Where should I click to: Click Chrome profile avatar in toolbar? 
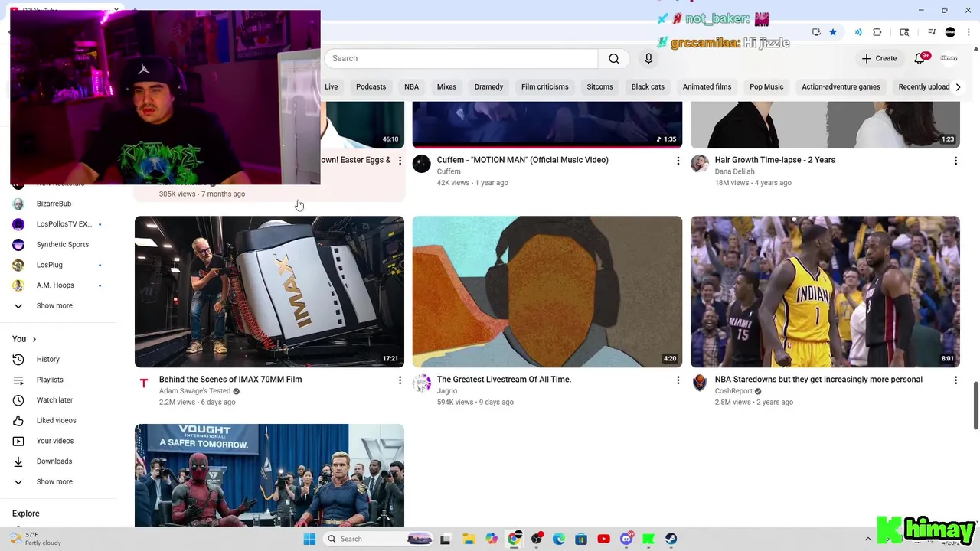(x=950, y=32)
